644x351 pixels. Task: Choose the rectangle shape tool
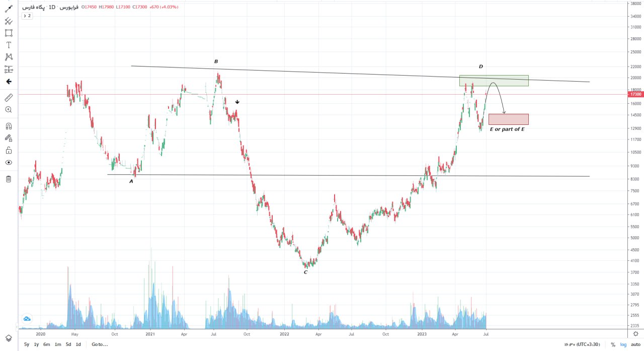click(9, 33)
